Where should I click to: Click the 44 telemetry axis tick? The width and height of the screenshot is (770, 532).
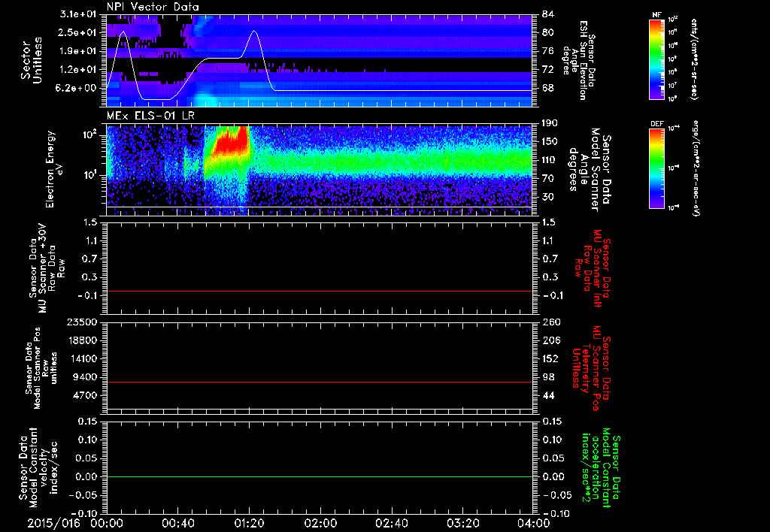click(547, 395)
